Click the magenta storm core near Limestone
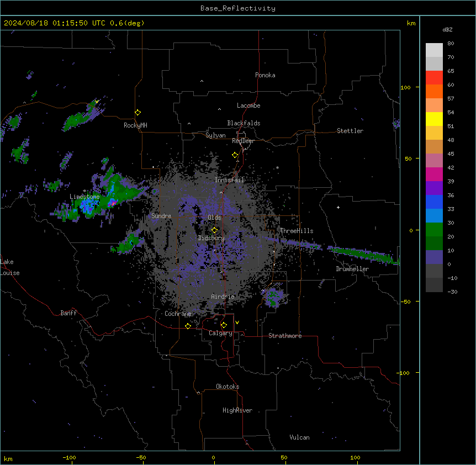Viewport: 476px width, 465px height. 112,203
